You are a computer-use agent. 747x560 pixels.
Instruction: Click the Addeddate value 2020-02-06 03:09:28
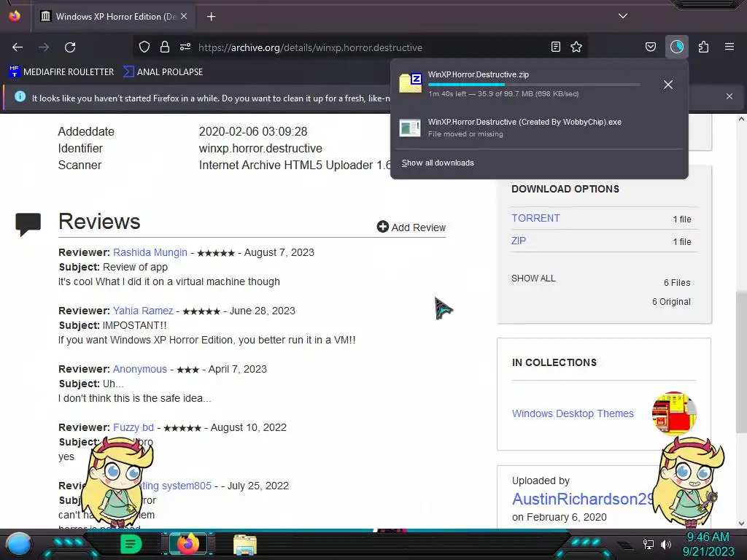click(253, 131)
